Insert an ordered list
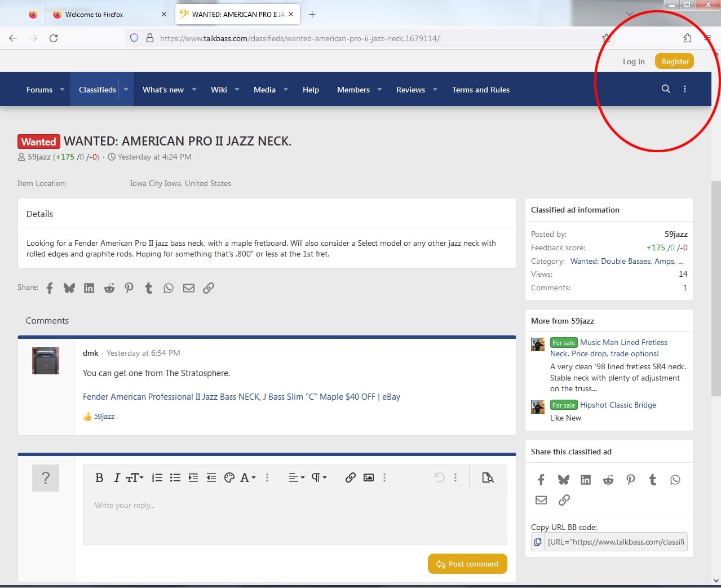721x588 pixels. point(157,478)
